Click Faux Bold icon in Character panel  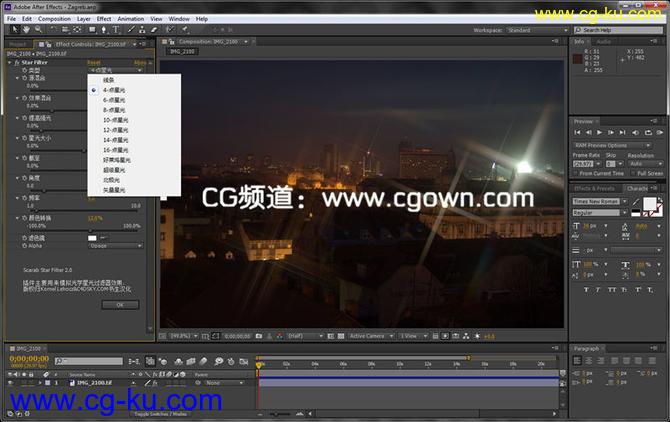[586, 290]
